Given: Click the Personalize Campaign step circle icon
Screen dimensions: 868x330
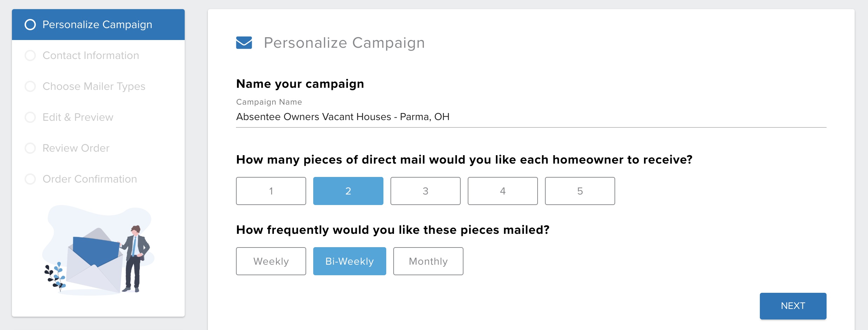Looking at the screenshot, I should [30, 25].
